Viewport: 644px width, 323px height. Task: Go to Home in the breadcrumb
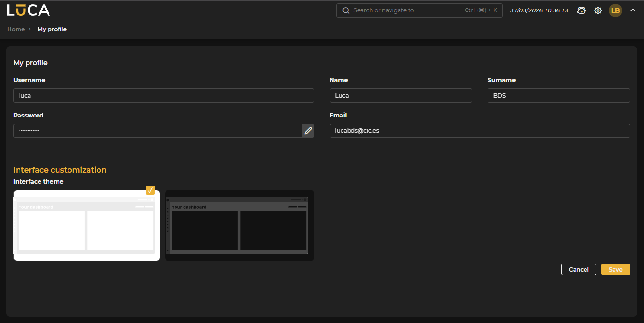pos(16,29)
